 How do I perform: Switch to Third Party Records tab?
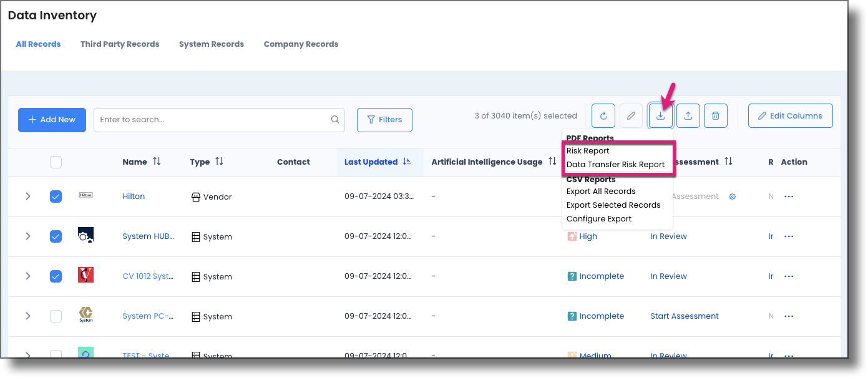coord(120,44)
